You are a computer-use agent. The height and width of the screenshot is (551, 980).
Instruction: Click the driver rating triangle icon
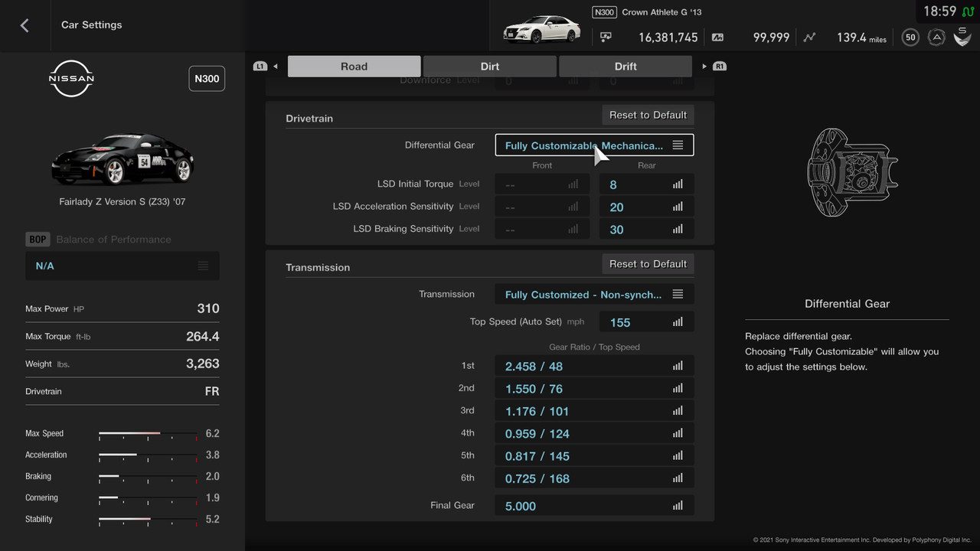[936, 37]
